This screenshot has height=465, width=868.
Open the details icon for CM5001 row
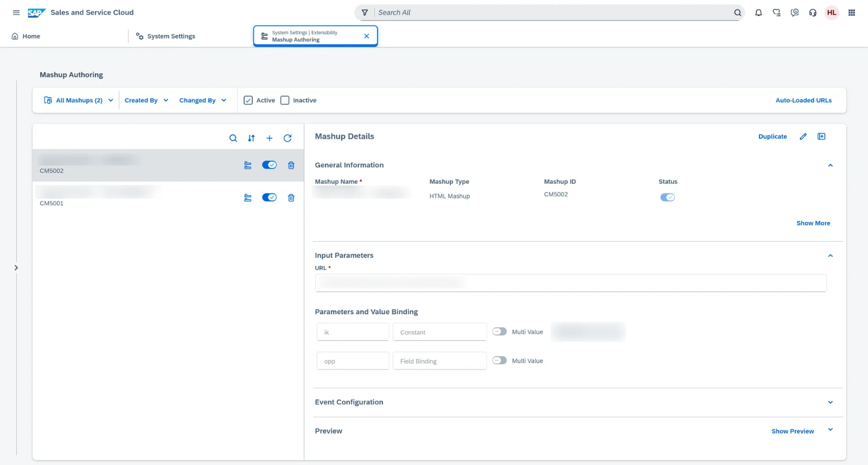pyautogui.click(x=248, y=198)
